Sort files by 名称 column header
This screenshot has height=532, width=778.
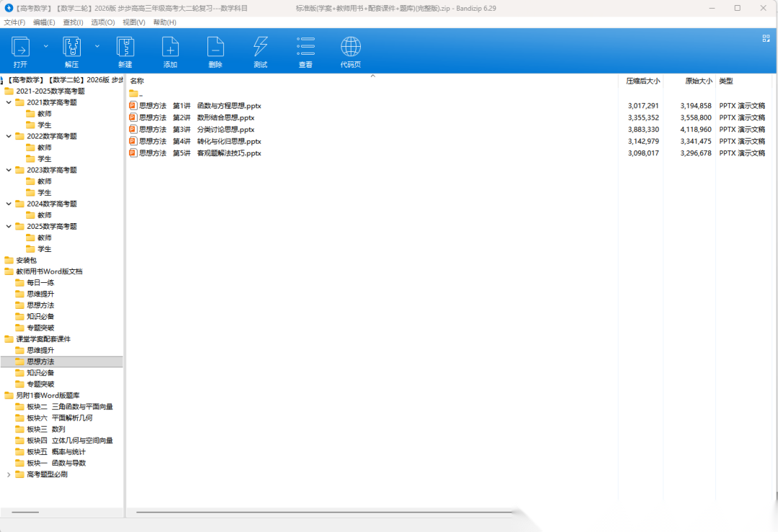137,81
